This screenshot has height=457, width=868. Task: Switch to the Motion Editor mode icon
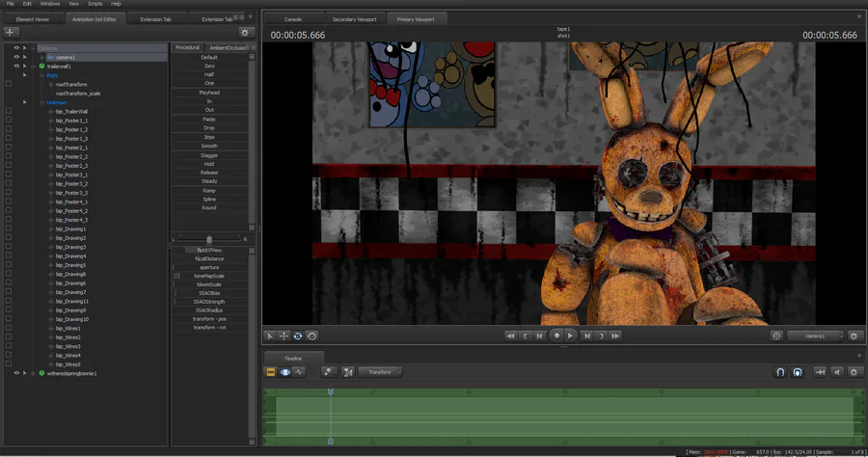pyautogui.click(x=285, y=372)
